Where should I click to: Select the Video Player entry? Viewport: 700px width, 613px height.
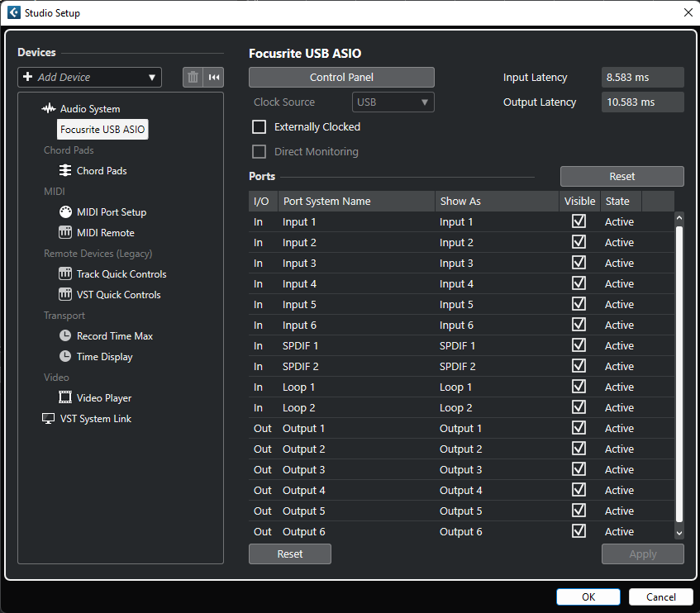point(104,398)
